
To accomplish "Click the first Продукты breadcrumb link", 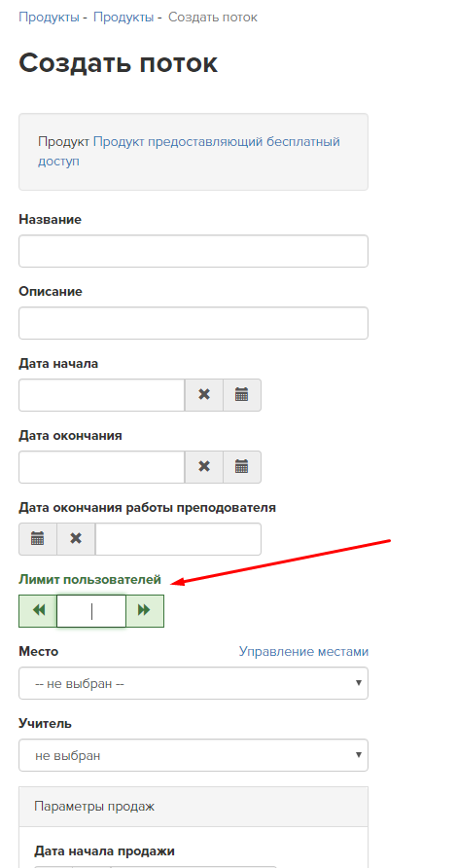I will click(x=49, y=18).
